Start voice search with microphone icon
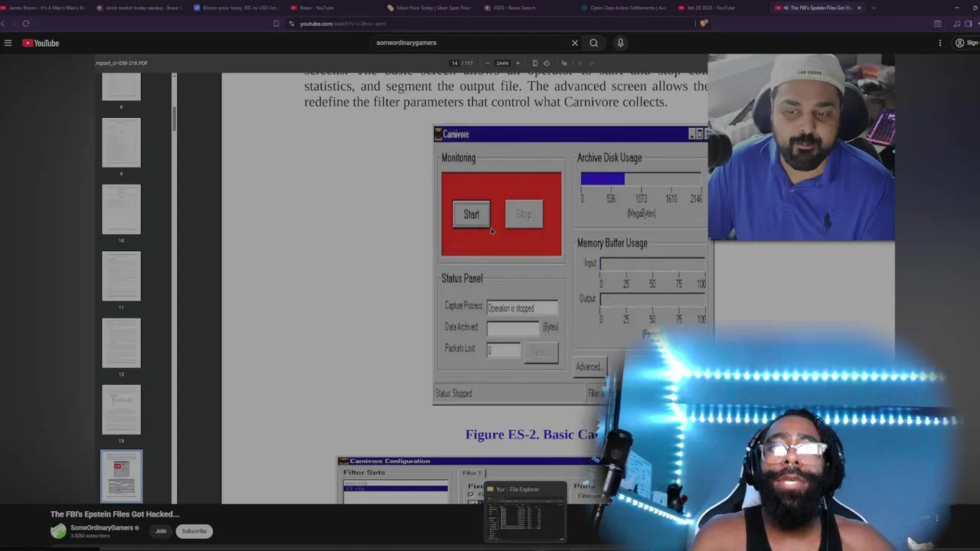This screenshot has height=551, width=980. [621, 43]
